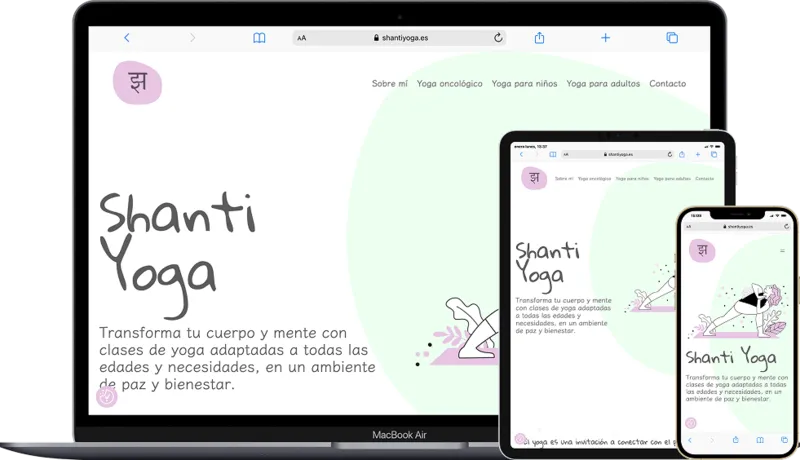The image size is (800, 460).
Task: Click the pink logo on iPad page
Action: [x=534, y=178]
